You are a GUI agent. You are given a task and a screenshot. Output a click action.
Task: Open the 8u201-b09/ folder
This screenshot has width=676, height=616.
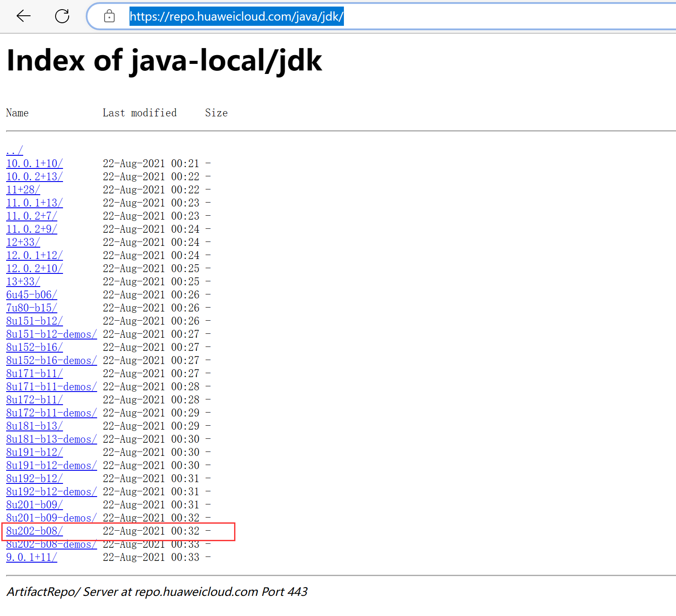point(35,504)
